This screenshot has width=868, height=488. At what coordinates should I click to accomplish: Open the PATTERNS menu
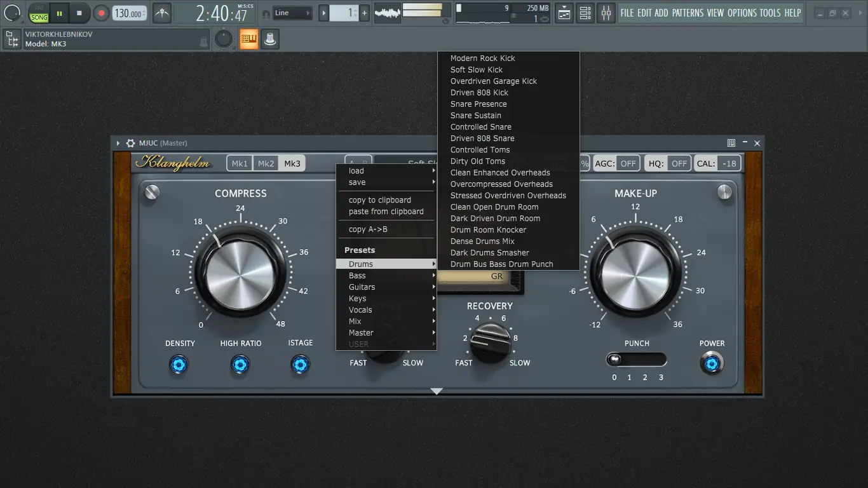[x=688, y=13]
